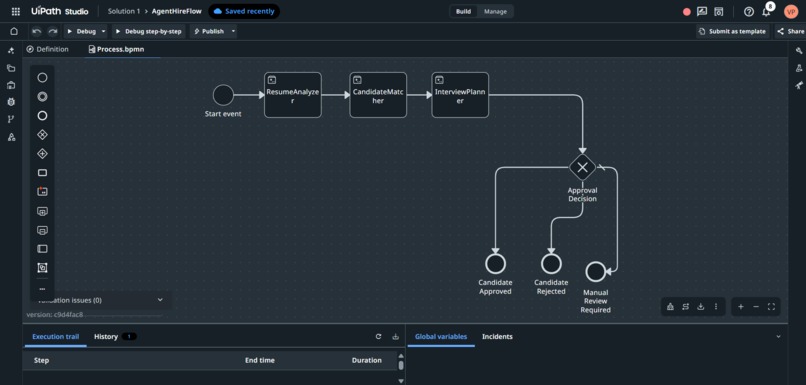Open the hierarchy icon in left sidebar
The height and width of the screenshot is (385, 806).
click(11, 137)
